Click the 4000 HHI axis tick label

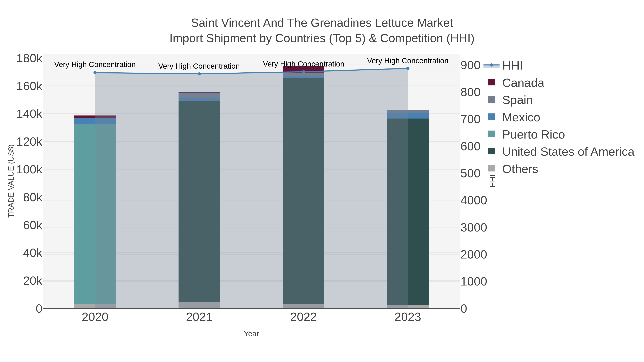coord(474,201)
